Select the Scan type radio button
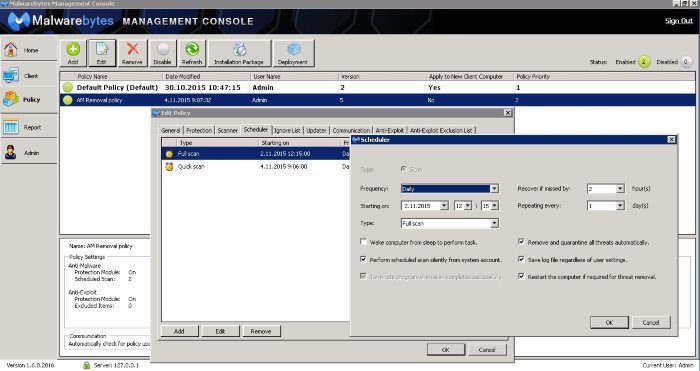 [404, 169]
